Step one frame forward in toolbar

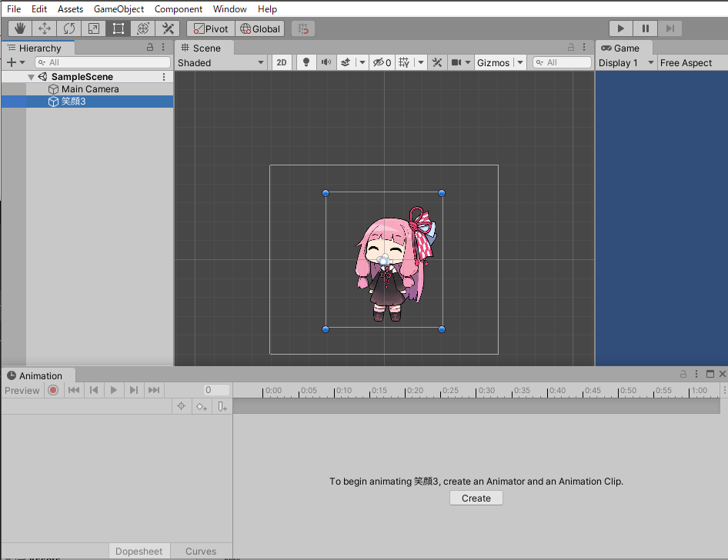pos(670,28)
